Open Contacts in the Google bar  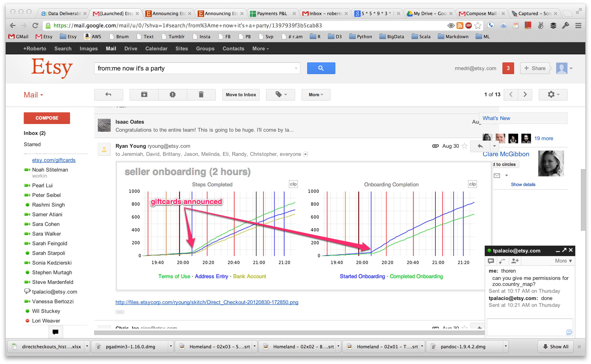coord(233,49)
